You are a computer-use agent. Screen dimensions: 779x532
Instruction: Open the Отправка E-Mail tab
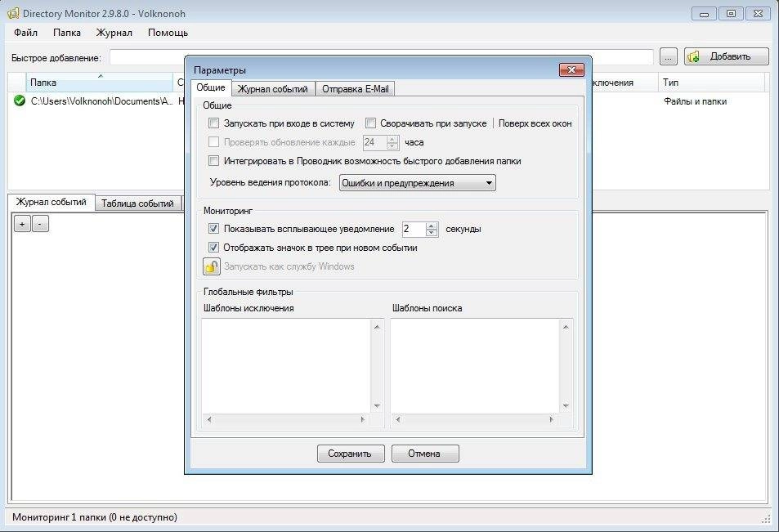[x=356, y=89]
